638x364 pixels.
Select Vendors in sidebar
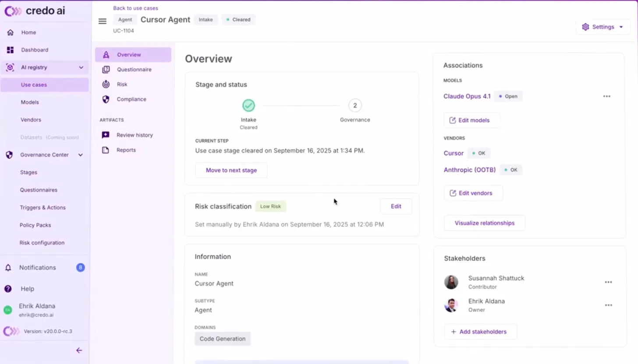pos(31,120)
